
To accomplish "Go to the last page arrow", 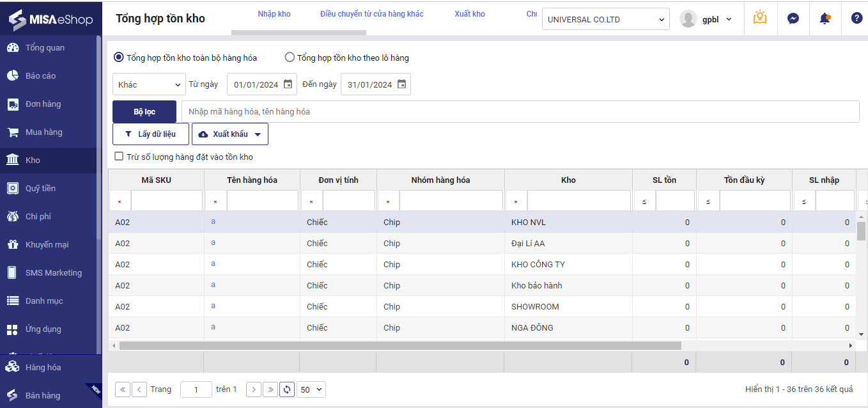I will (x=270, y=389).
